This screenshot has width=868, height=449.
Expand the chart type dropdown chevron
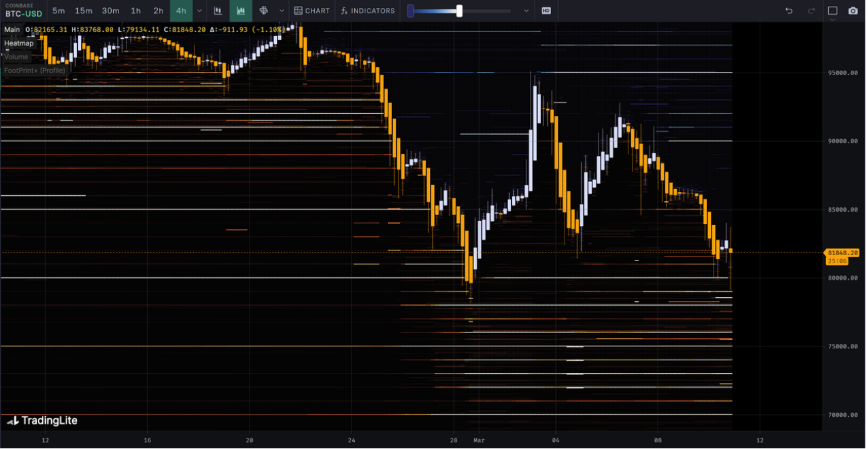(x=282, y=11)
